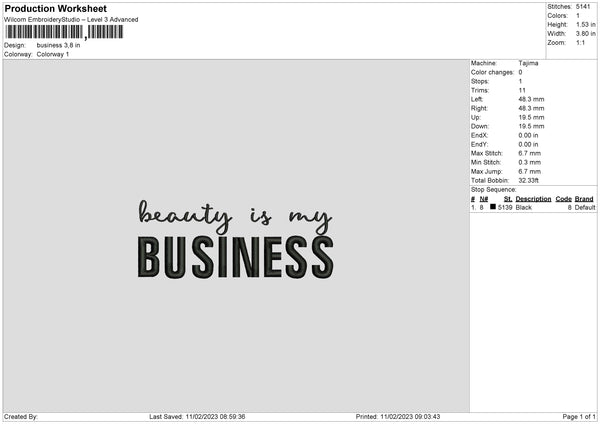
Task: Click the Design name 'business 3,8 in'
Action: [58, 45]
